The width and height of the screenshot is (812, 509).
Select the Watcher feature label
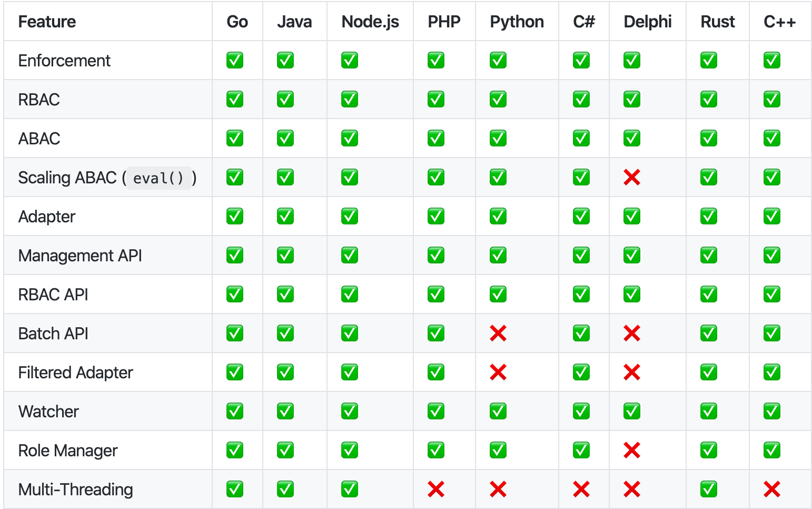[x=48, y=412]
